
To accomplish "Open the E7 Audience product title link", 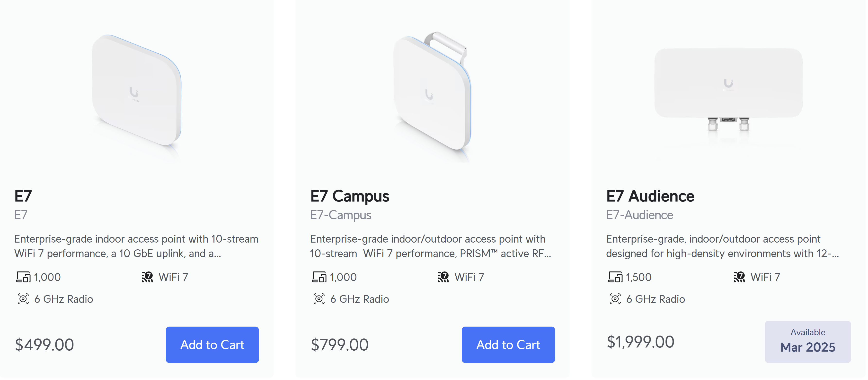I will tap(650, 196).
